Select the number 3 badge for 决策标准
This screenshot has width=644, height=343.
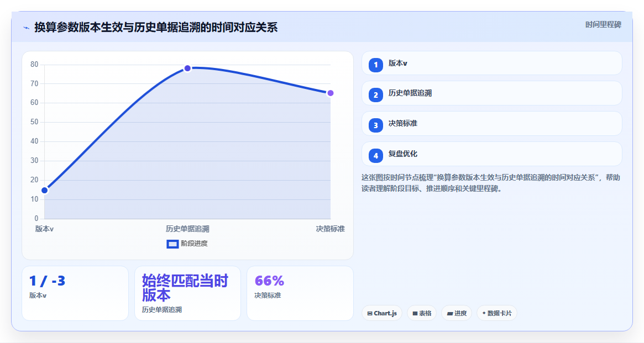(x=375, y=125)
